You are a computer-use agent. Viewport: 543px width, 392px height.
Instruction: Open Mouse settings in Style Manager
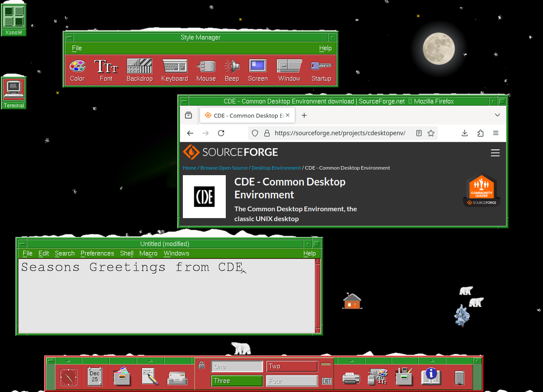tap(206, 71)
